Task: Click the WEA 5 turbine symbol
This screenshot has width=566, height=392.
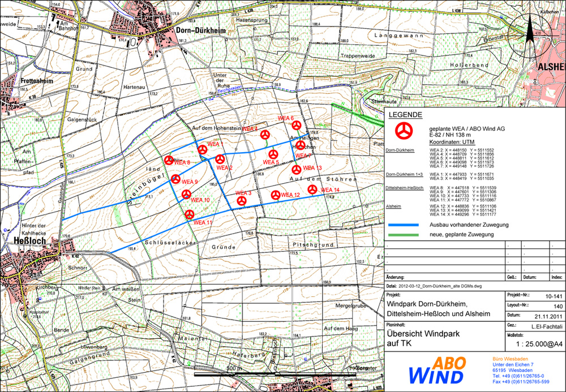Action: click(x=273, y=154)
